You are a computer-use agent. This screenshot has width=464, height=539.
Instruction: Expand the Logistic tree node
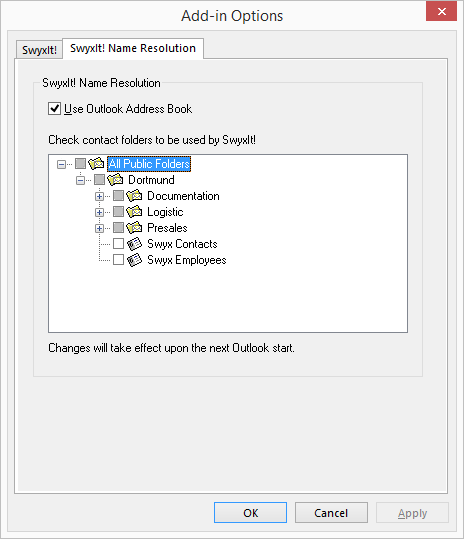tap(99, 212)
